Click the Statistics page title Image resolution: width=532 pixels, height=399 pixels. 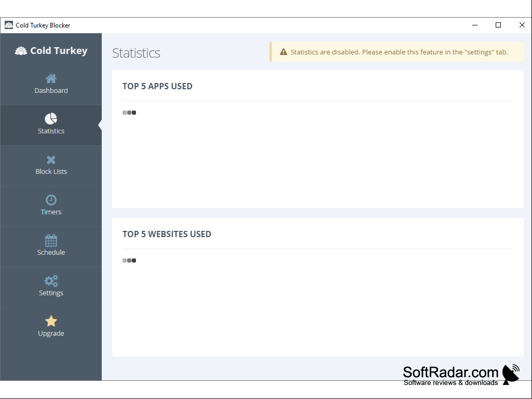pyautogui.click(x=136, y=53)
